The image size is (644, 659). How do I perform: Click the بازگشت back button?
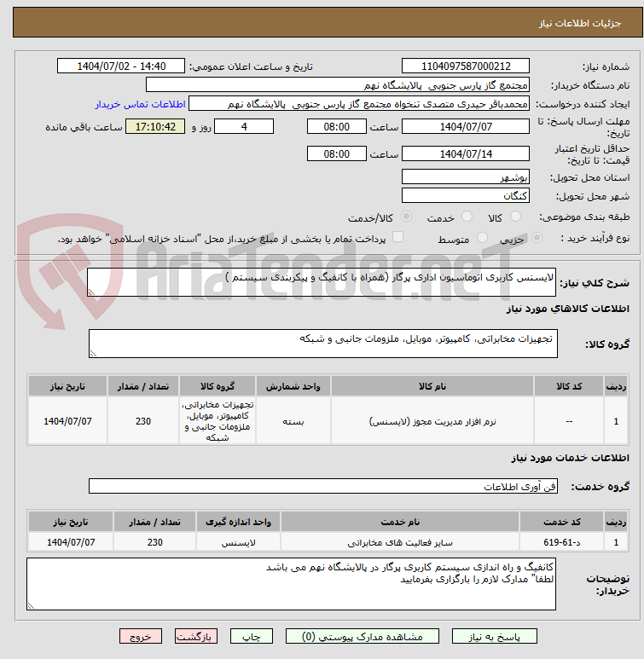(196, 636)
